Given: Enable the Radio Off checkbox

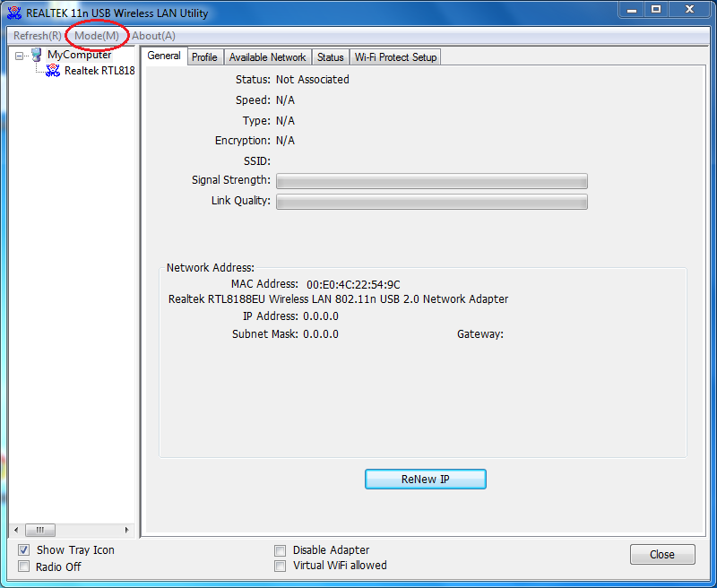Looking at the screenshot, I should pos(24,566).
